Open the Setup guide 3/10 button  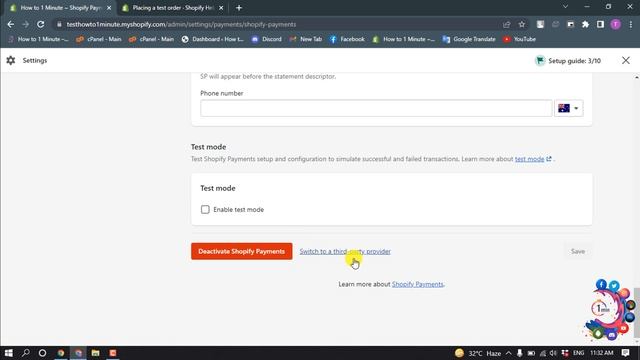pyautogui.click(x=568, y=60)
